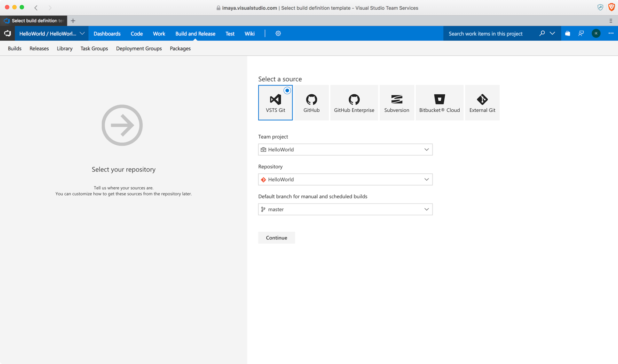Click the Brave shields lion icon

(611, 7)
